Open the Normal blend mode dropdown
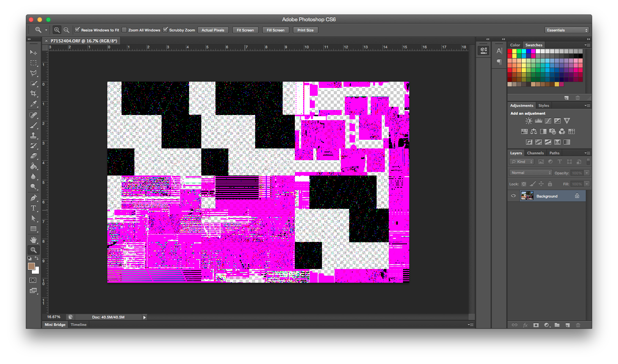 (531, 173)
